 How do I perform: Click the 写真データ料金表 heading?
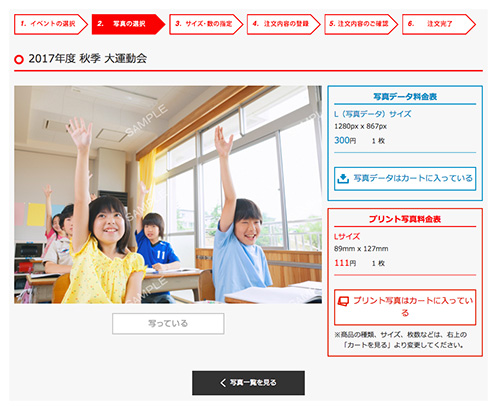405,97
